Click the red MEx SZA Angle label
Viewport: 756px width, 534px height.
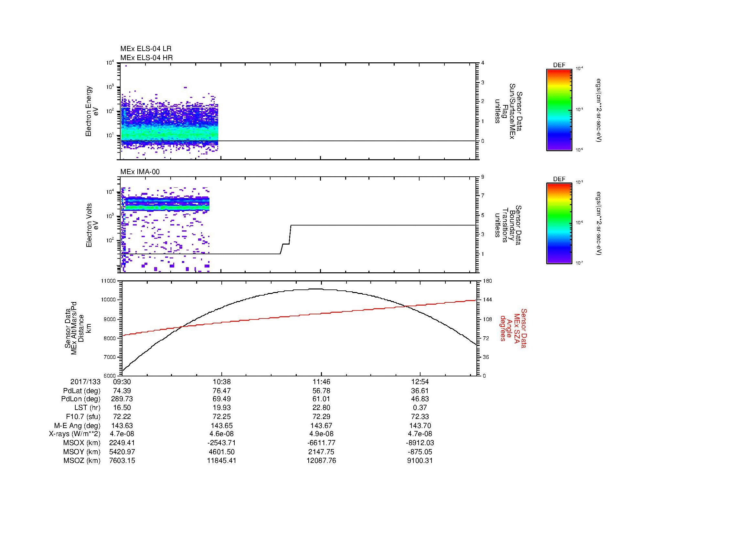(x=513, y=328)
